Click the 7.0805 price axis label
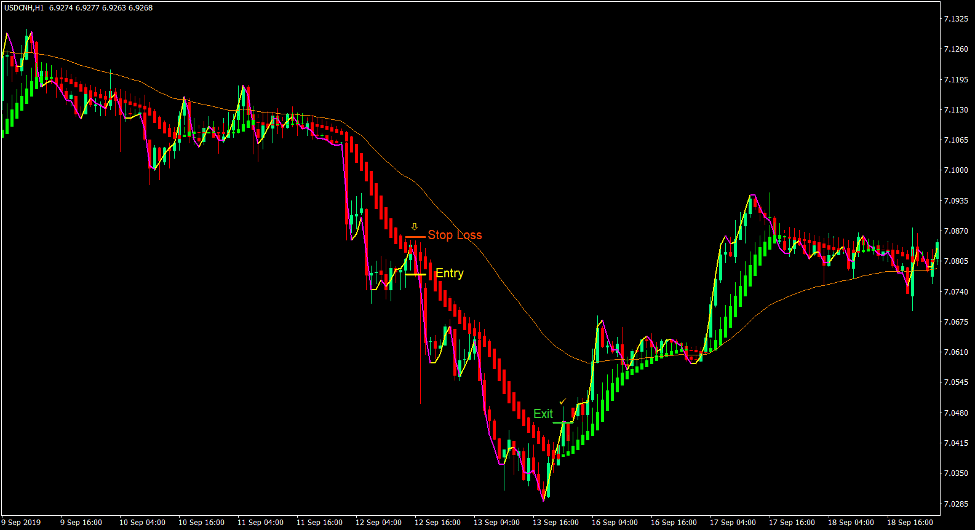This screenshot has height=531, width=977. point(956,262)
